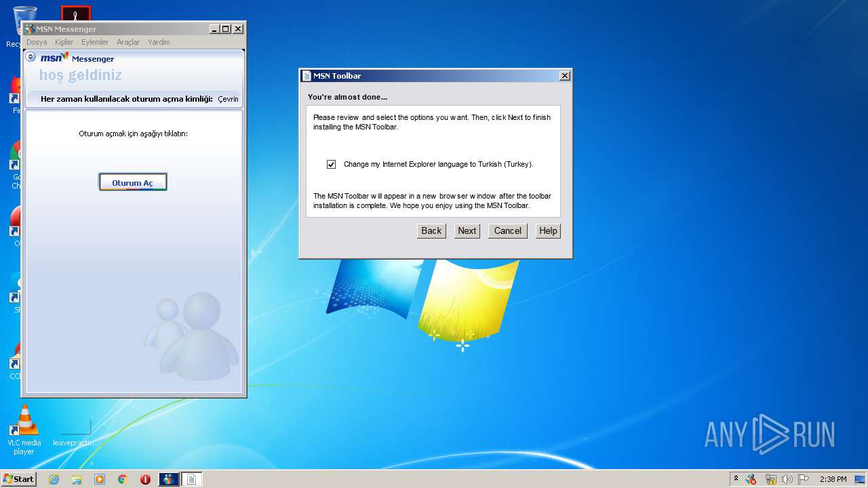
Task: Click Help in the MSN Toolbar dialog
Action: pos(548,231)
